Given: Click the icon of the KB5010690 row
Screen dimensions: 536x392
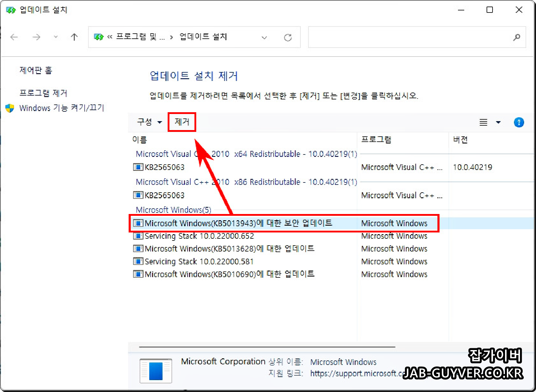Looking at the screenshot, I should click(138, 274).
